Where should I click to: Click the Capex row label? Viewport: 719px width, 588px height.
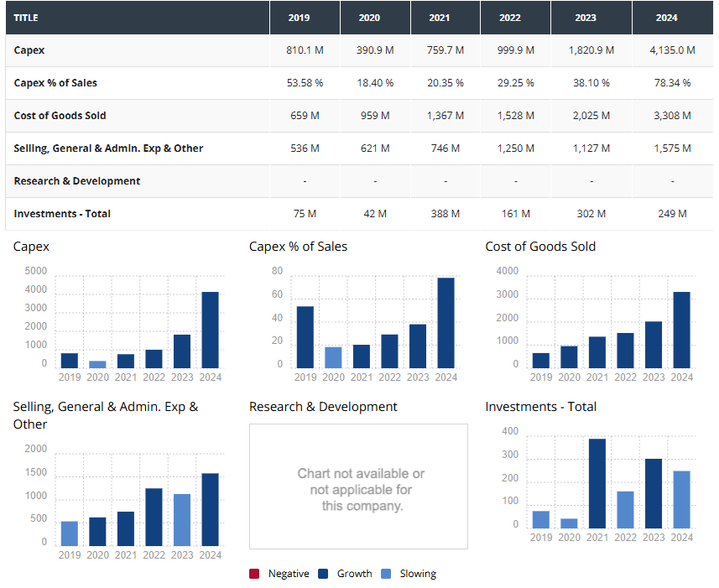click(x=29, y=50)
